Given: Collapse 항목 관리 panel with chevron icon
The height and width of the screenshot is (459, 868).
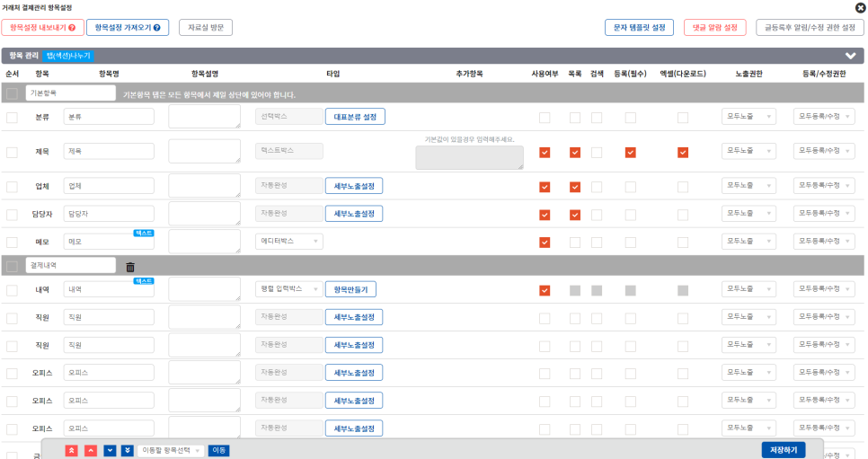Looking at the screenshot, I should 850,56.
